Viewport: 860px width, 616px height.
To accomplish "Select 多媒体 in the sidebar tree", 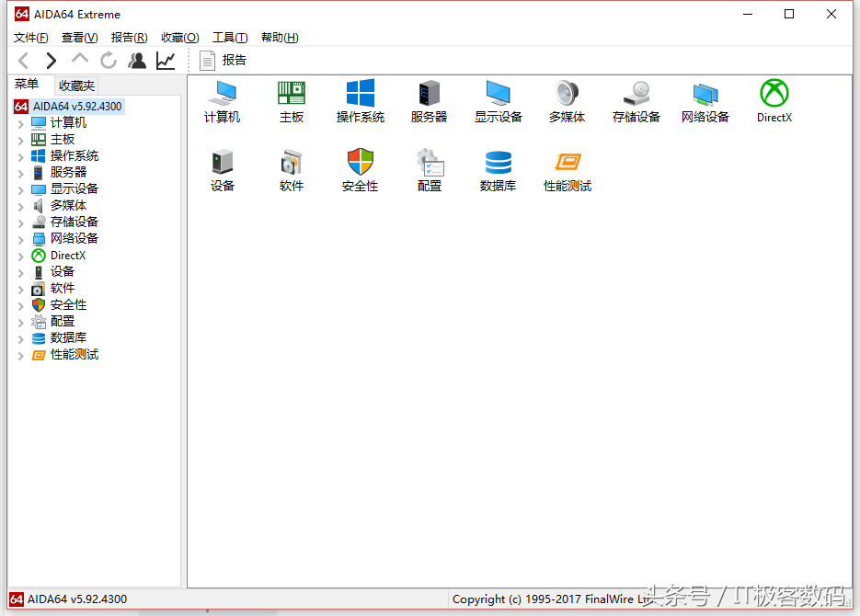I will tap(59, 206).
